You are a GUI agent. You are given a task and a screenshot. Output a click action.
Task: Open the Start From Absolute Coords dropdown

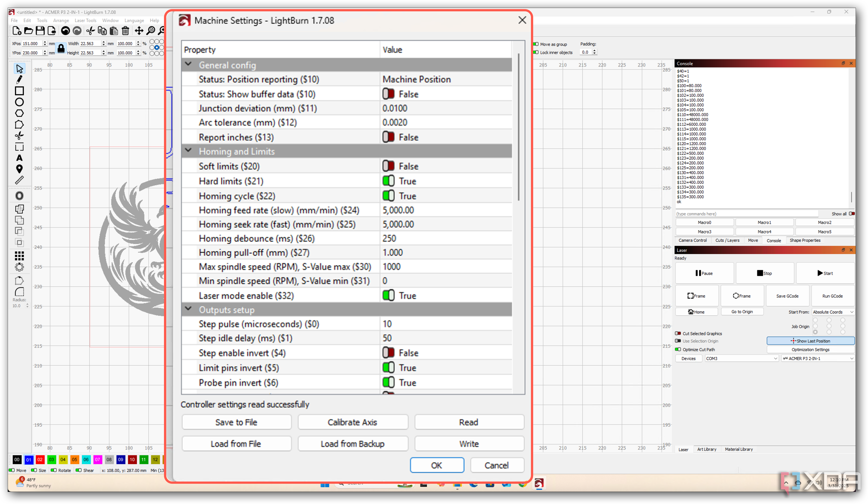click(833, 312)
